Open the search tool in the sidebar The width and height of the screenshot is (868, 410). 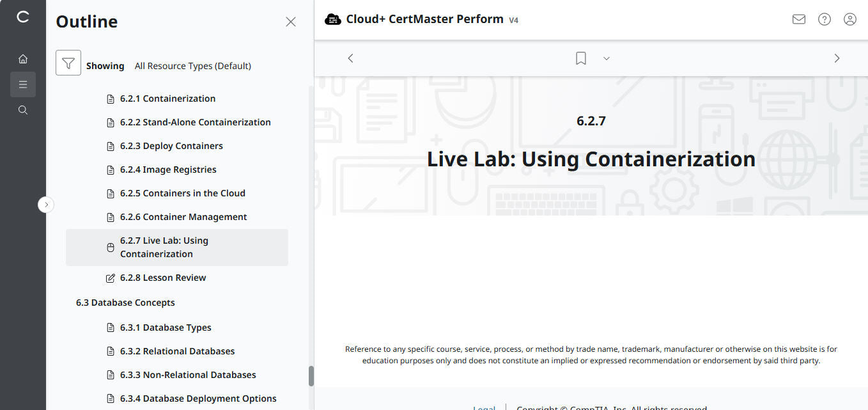[x=23, y=109]
